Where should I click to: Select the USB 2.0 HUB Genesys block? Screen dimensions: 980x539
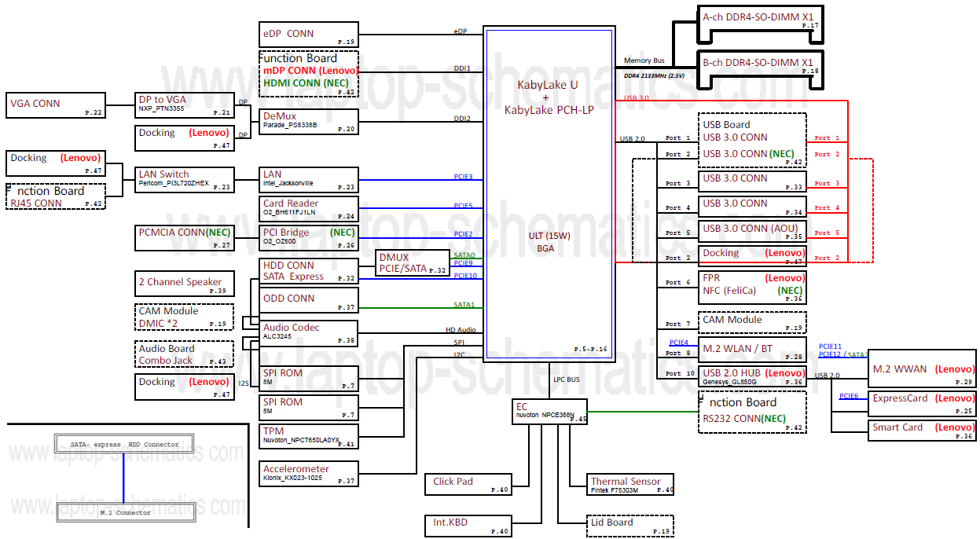tap(752, 376)
